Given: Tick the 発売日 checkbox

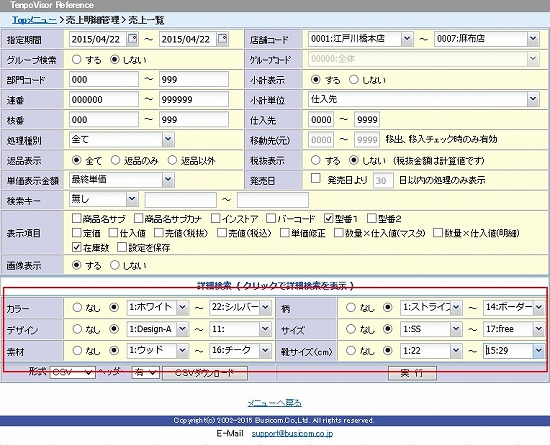Looking at the screenshot, I should pyautogui.click(x=316, y=178).
